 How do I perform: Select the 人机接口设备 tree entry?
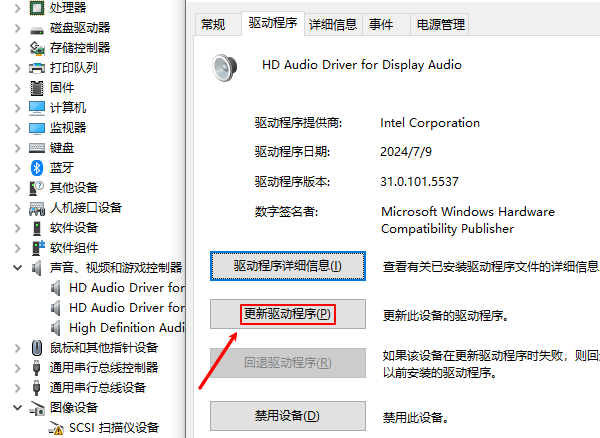tap(86, 207)
